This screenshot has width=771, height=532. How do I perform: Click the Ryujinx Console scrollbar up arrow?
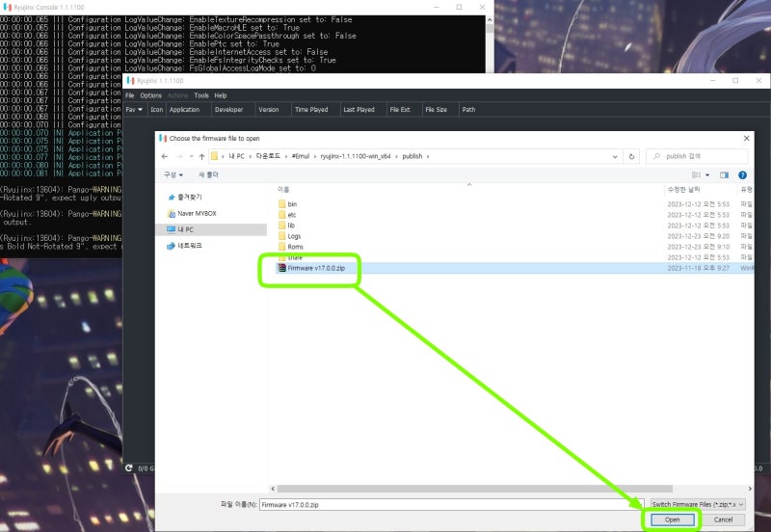[490, 19]
